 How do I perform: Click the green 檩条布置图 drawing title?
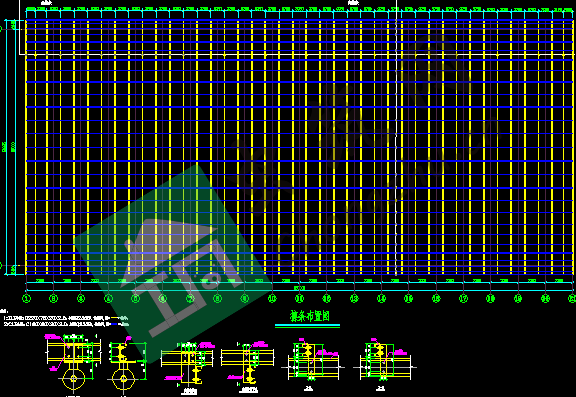[309, 316]
